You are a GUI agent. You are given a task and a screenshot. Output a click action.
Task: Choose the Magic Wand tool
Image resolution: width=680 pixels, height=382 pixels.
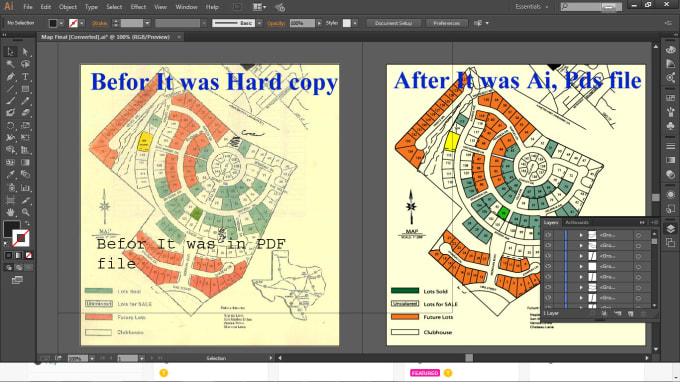pos(10,64)
